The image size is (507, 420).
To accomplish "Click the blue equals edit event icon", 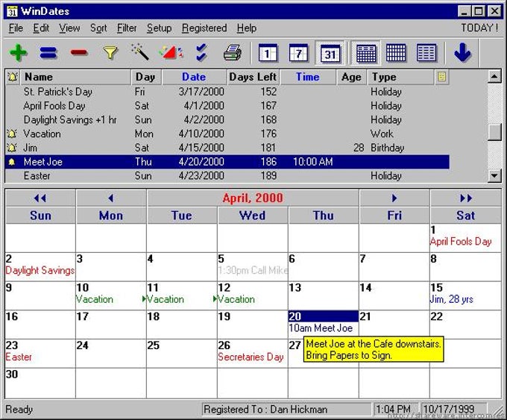I will (48, 52).
